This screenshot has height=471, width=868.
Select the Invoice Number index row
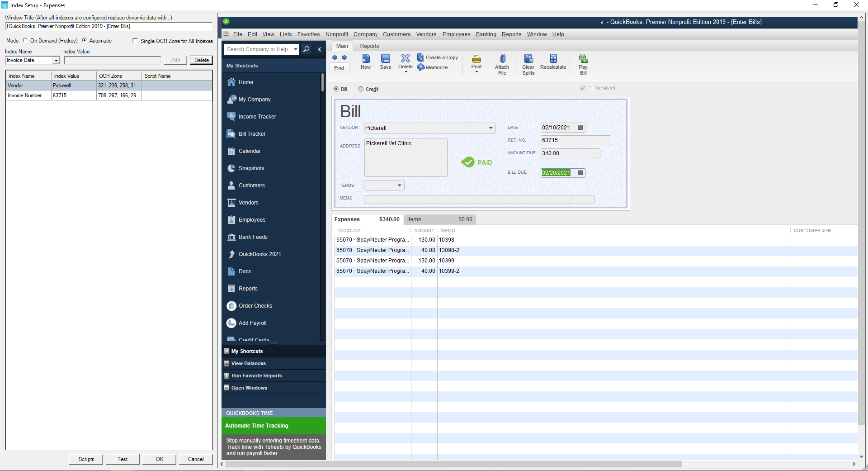[x=109, y=95]
